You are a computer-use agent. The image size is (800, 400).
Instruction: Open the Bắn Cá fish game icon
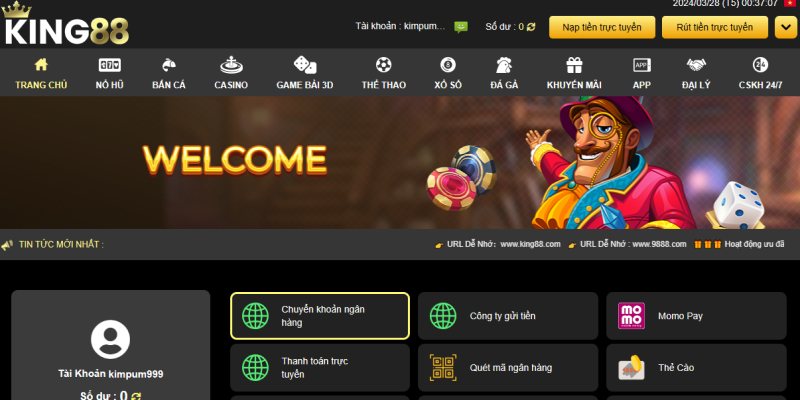(x=169, y=65)
